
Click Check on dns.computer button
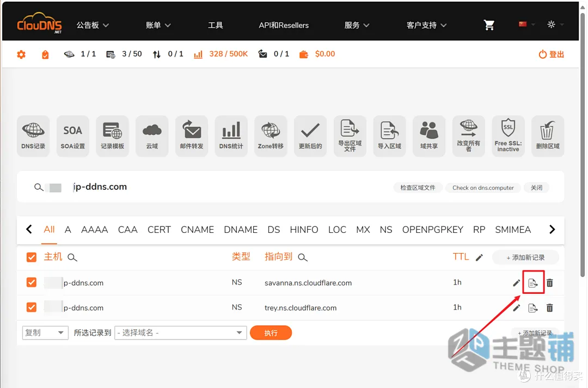coord(483,187)
